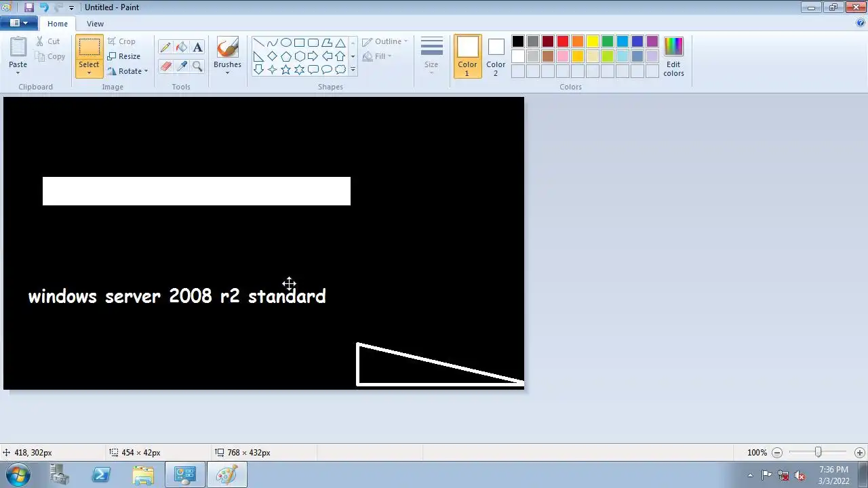Screen dimensions: 868x488
Task: Select the Fill with color bucket tool
Action: pyautogui.click(x=182, y=47)
